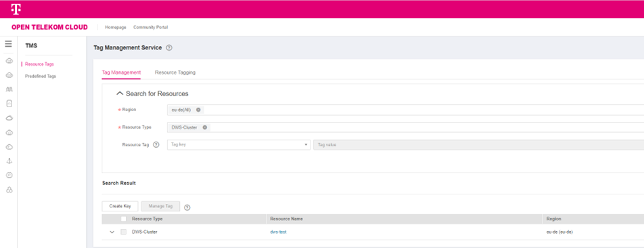Image resolution: width=644 pixels, height=248 pixels.
Task: Click the Resource Name column header
Action: (286, 219)
